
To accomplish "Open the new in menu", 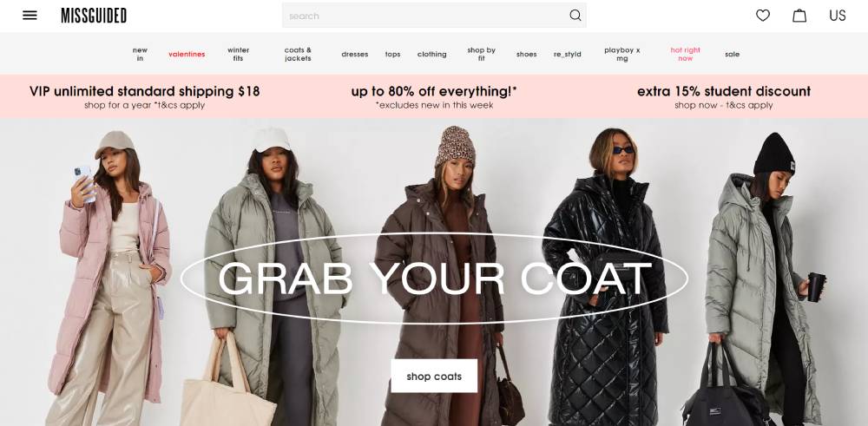I will (140, 54).
